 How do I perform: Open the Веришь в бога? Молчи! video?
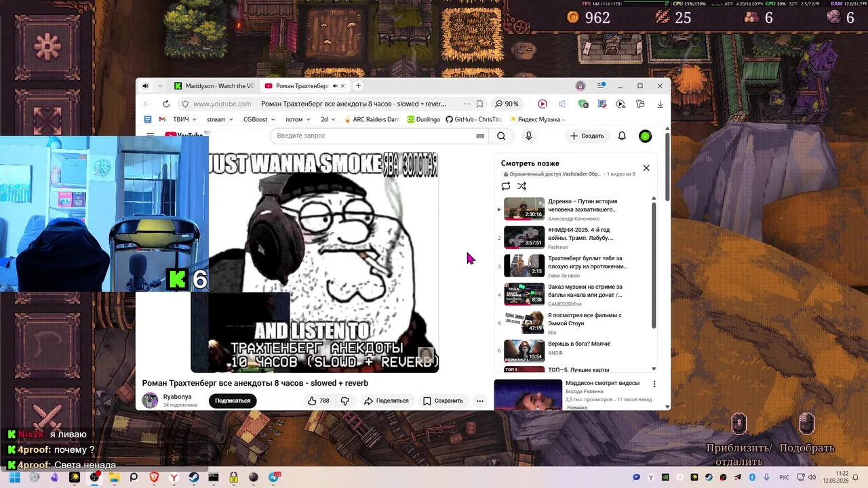[576, 350]
